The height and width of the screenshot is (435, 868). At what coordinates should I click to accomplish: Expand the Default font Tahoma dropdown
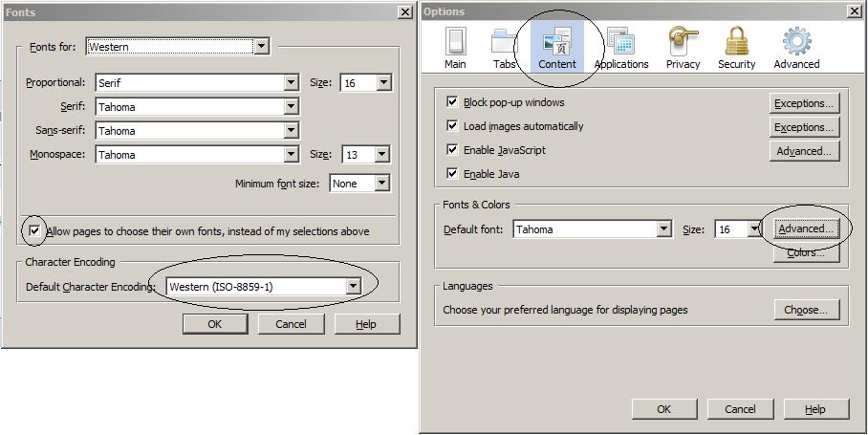(x=593, y=229)
